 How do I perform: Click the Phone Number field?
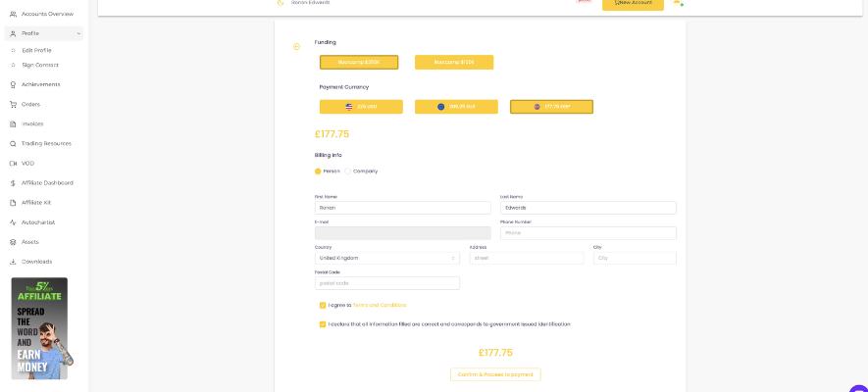tap(587, 233)
